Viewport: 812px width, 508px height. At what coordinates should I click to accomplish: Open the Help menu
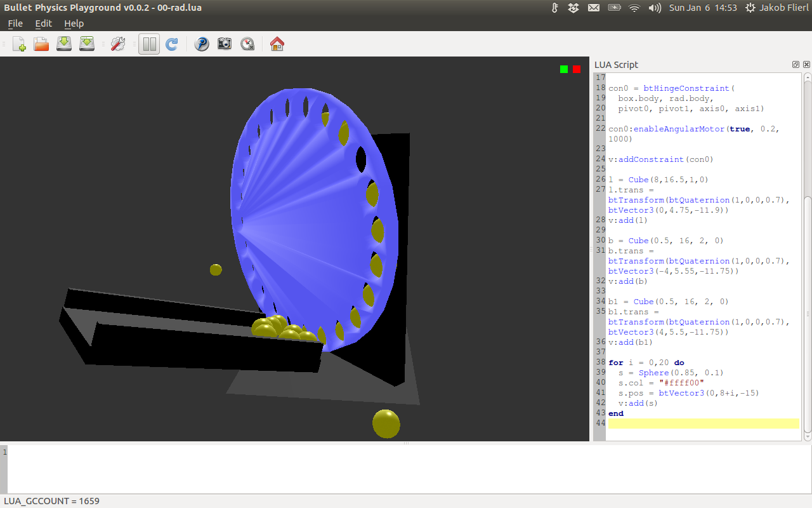[74, 23]
